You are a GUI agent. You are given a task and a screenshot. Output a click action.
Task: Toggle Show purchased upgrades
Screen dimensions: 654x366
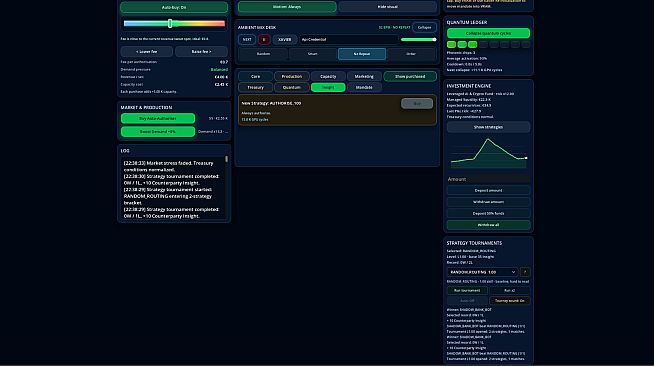[x=410, y=76]
